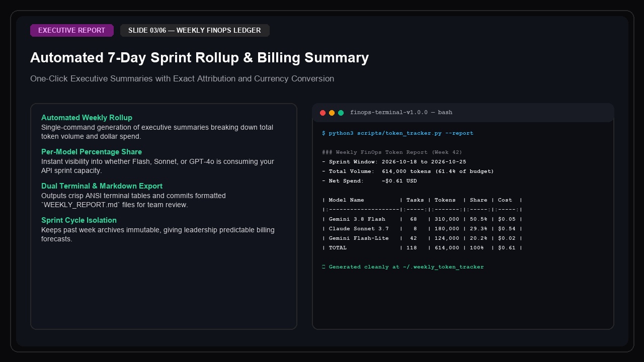Click the description Single-command generation of executive summaries
The height and width of the screenshot is (362, 644).
pos(157,132)
